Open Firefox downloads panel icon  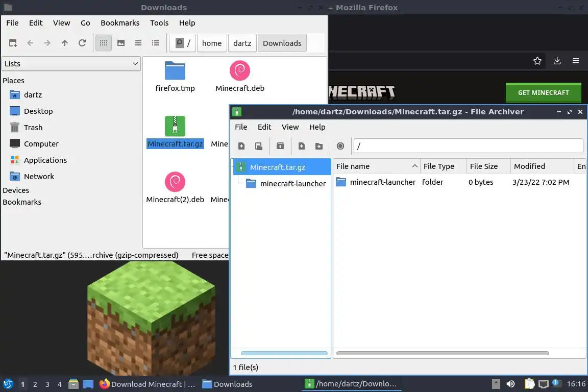click(x=557, y=61)
